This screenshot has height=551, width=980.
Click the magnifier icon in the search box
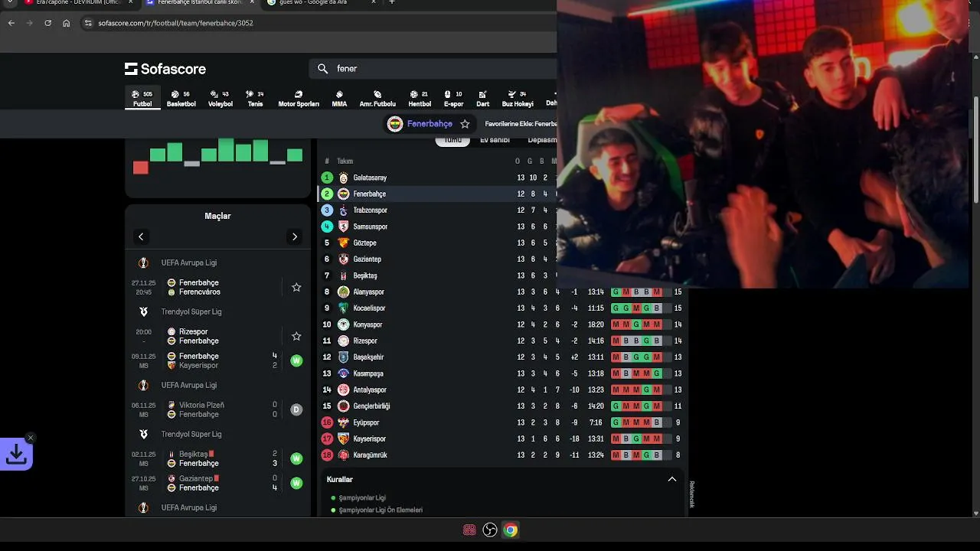[323, 69]
